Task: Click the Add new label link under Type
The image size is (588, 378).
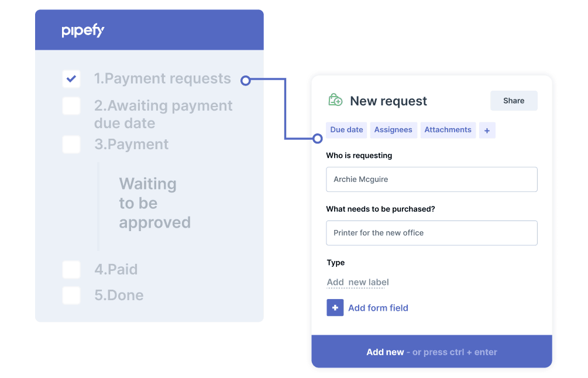Action: point(357,283)
